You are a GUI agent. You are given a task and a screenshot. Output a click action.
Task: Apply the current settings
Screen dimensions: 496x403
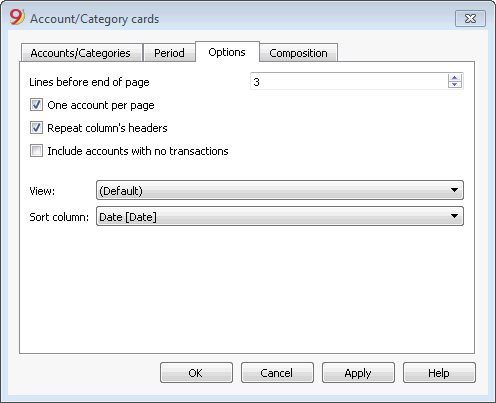coord(358,373)
